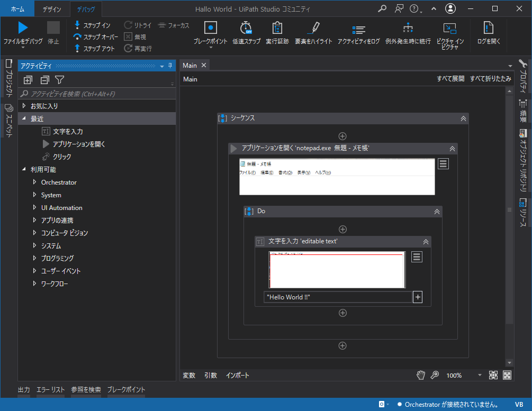The width and height of the screenshot is (532, 411).
Task: Click the notepad window screenshot thumbnail
Action: [x=337, y=177]
